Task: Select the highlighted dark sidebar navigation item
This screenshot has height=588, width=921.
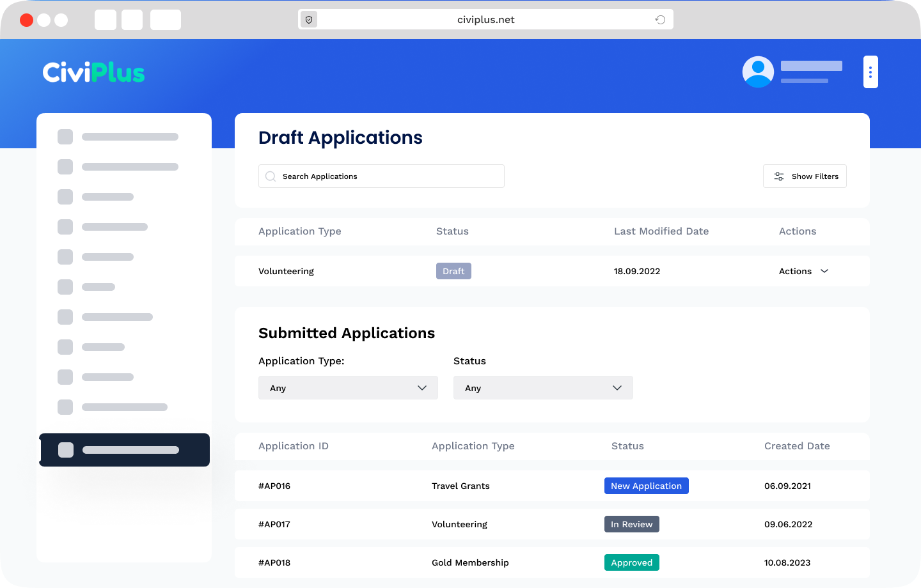Action: point(124,450)
